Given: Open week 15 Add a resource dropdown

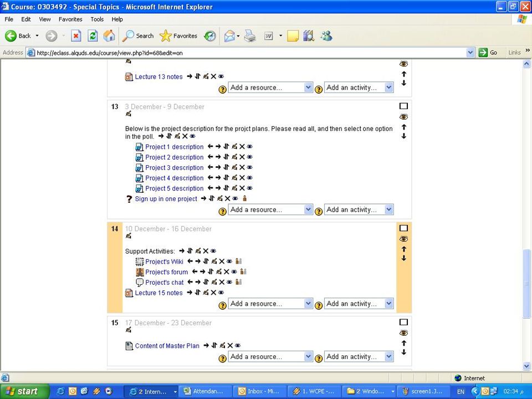Looking at the screenshot, I should tap(270, 356).
